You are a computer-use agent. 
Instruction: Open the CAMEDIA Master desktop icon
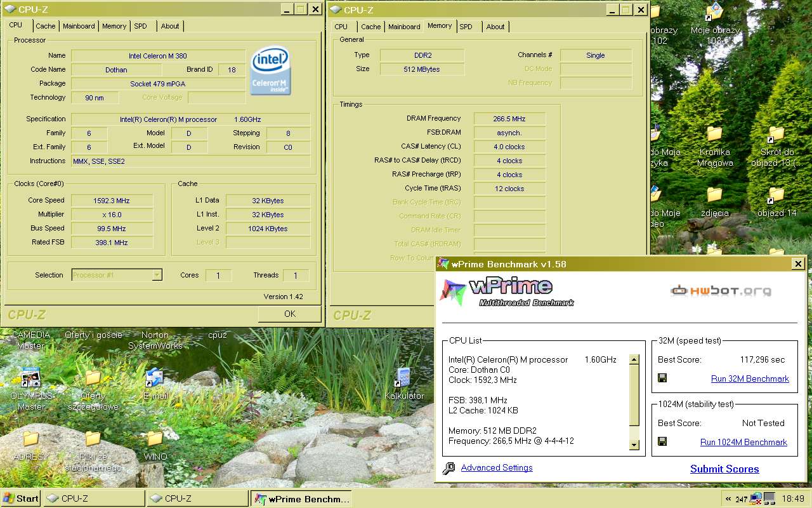pyautogui.click(x=30, y=340)
